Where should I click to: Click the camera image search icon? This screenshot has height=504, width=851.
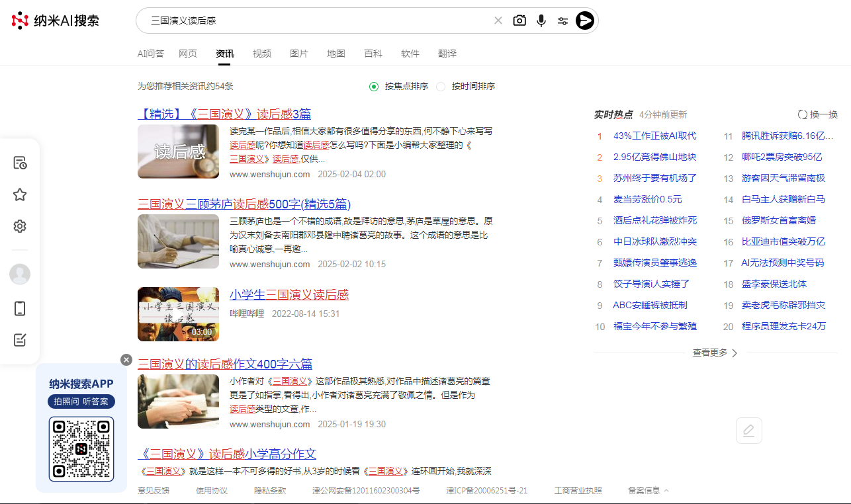pyautogui.click(x=519, y=21)
